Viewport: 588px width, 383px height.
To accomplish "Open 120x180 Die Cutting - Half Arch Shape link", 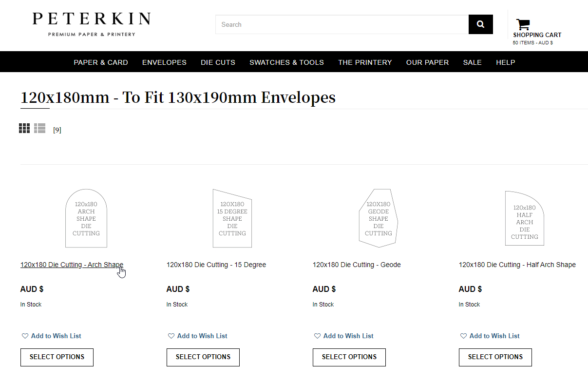I will [517, 265].
